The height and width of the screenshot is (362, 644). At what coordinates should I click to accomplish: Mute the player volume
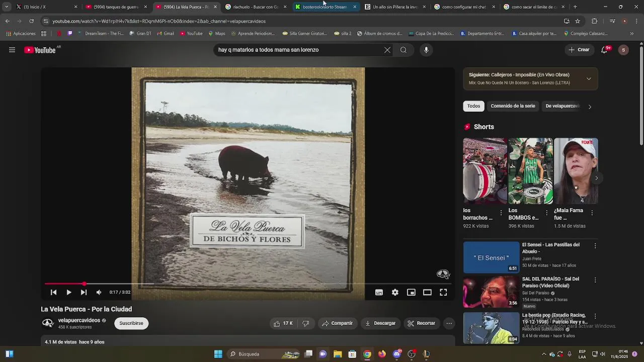[99, 292]
